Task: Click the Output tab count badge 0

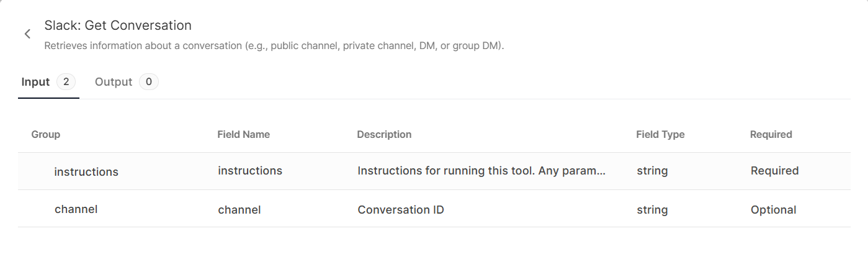Action: tap(149, 82)
